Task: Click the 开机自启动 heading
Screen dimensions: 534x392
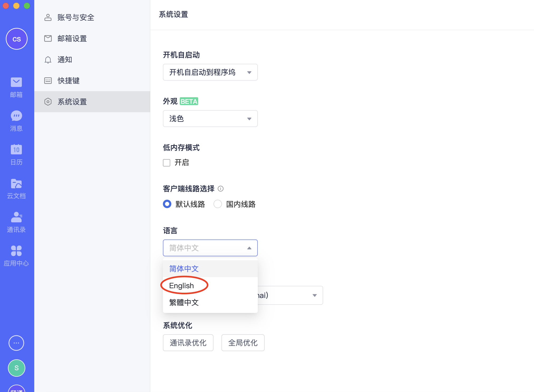Action: [x=181, y=55]
